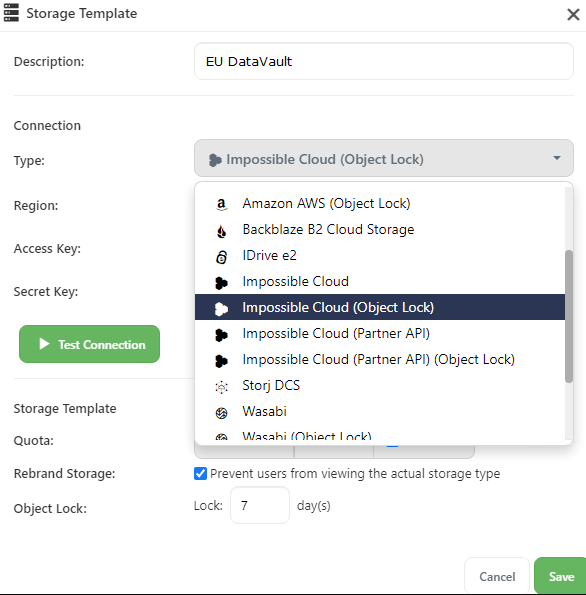Click the IDrive e2 icon
The height and width of the screenshot is (595, 586).
point(221,257)
